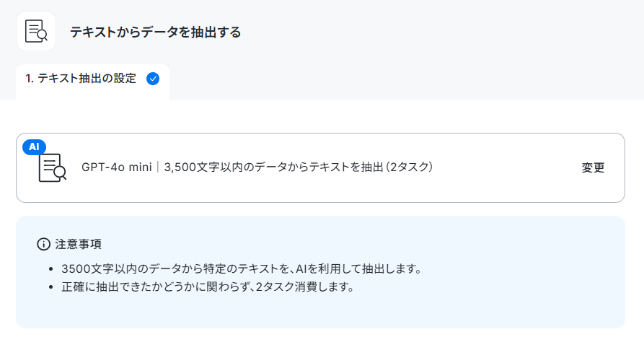Click the テキストからデータを抽出する title
644x345 pixels.
[155, 32]
